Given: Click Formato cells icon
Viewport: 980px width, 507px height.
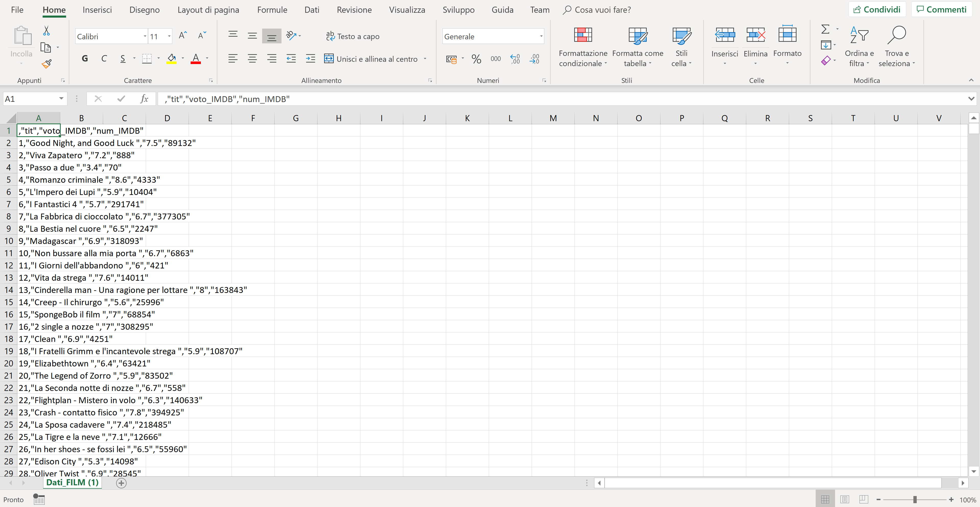Looking at the screenshot, I should pyautogui.click(x=787, y=34).
